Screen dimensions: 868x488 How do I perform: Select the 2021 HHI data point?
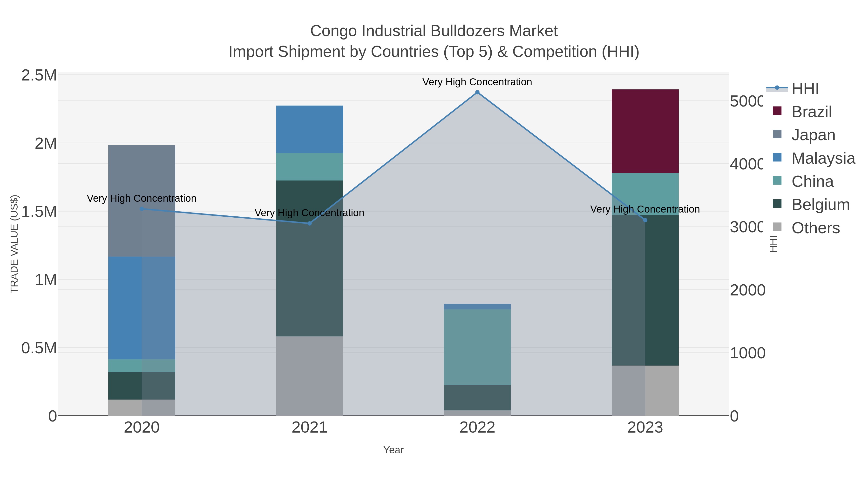310,223
